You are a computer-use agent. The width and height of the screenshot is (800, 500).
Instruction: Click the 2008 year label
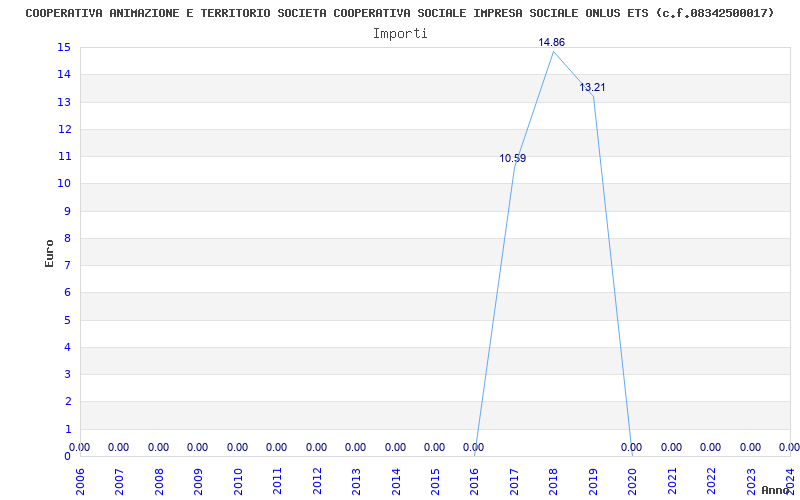pyautogui.click(x=159, y=481)
